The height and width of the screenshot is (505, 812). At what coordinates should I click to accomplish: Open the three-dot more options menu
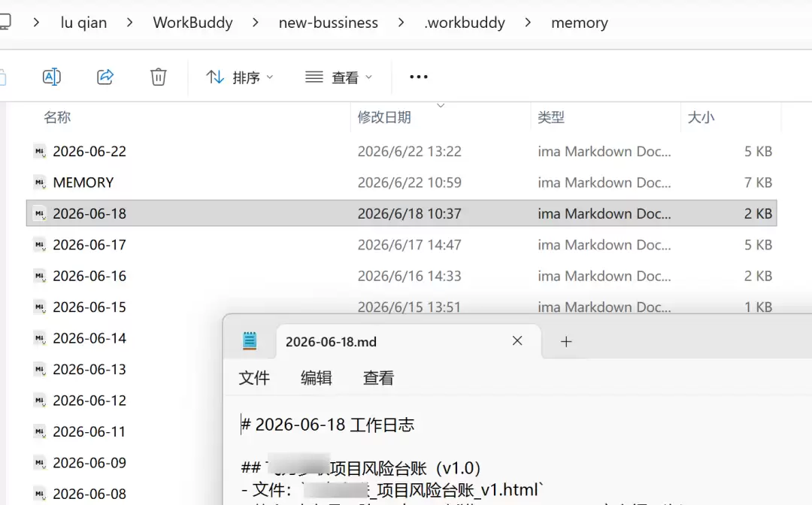point(419,77)
